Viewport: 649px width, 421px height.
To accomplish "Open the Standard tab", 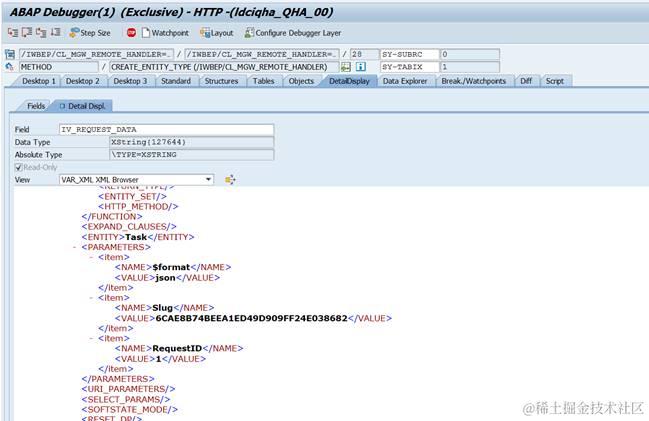I will 176,81.
